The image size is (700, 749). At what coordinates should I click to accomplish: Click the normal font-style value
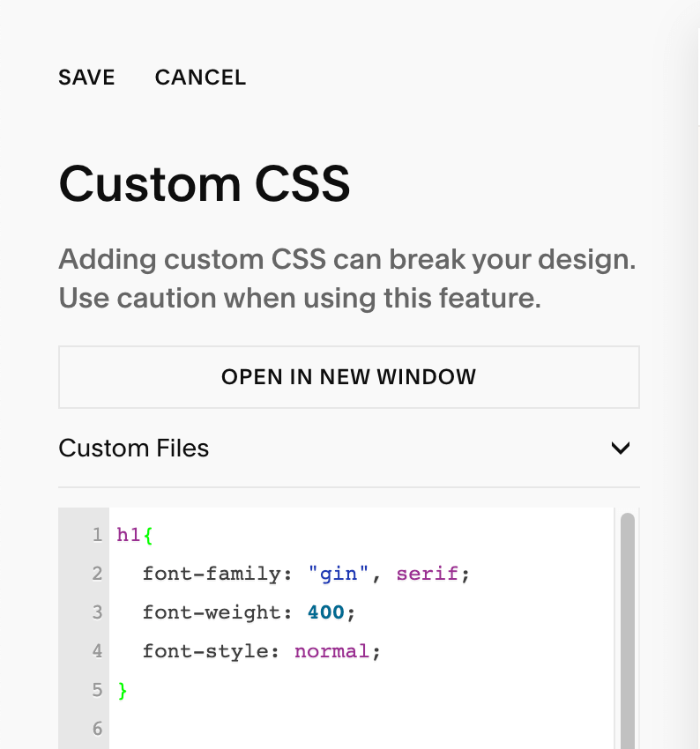pyautogui.click(x=331, y=651)
